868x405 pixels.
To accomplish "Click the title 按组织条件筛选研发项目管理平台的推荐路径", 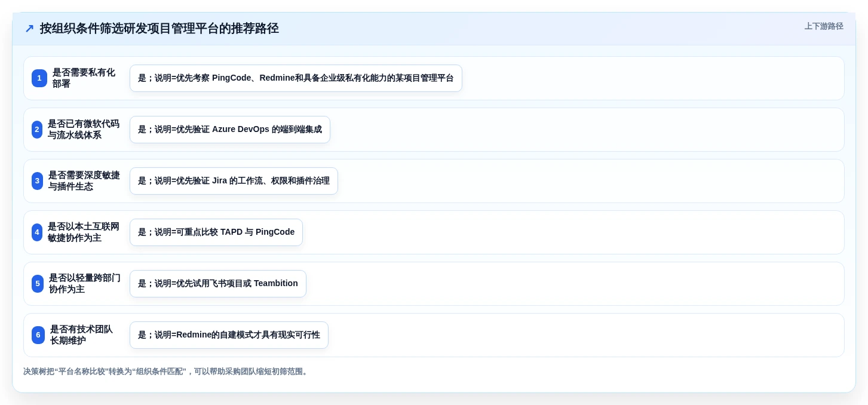I will click(160, 29).
